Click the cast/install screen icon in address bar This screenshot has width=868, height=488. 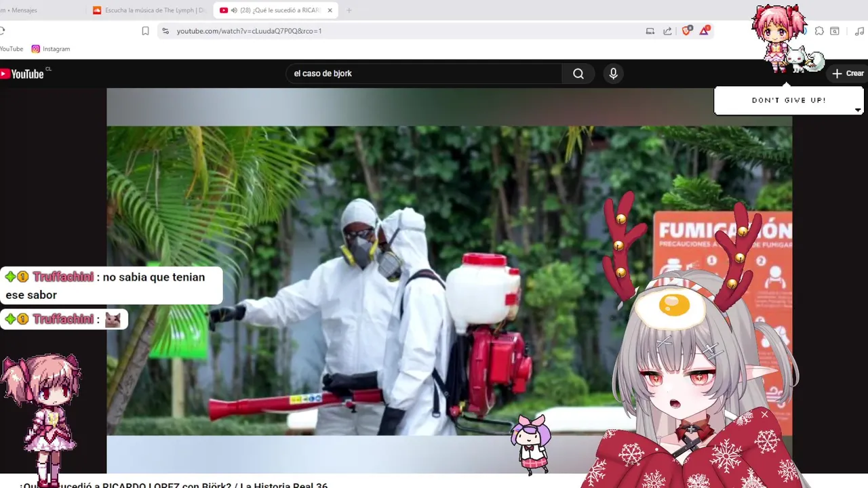coord(650,31)
